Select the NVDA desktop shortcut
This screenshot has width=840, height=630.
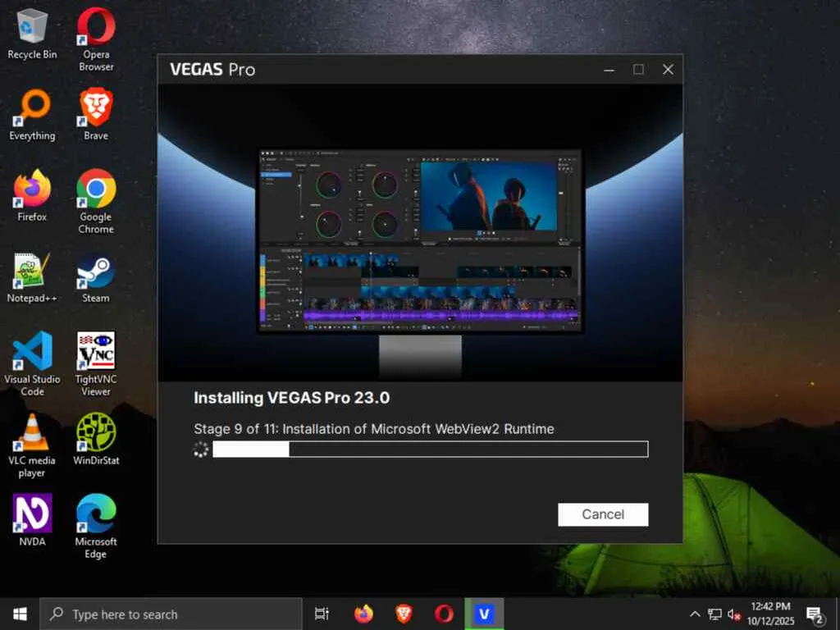[x=32, y=519]
